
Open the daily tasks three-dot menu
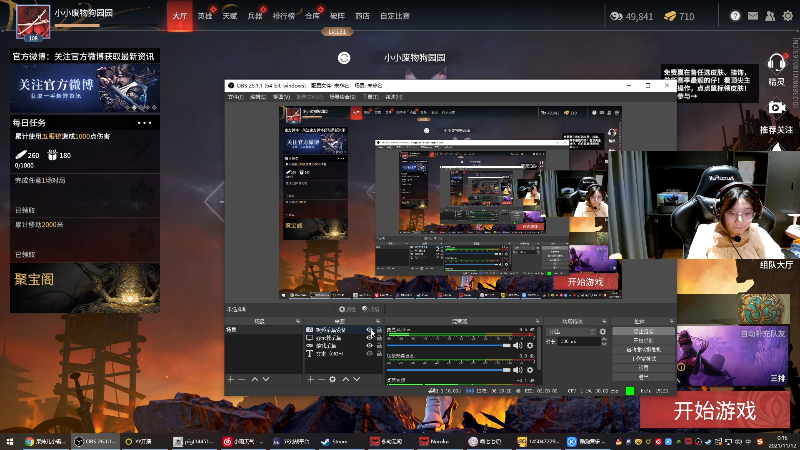click(x=144, y=122)
